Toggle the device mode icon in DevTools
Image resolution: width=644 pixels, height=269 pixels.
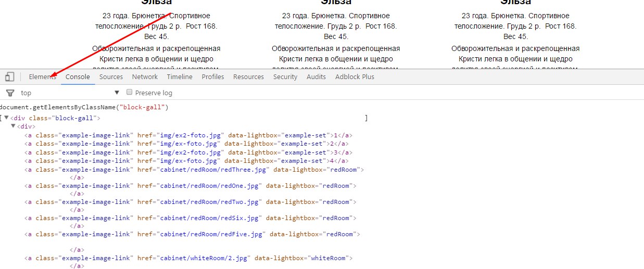pos(10,76)
